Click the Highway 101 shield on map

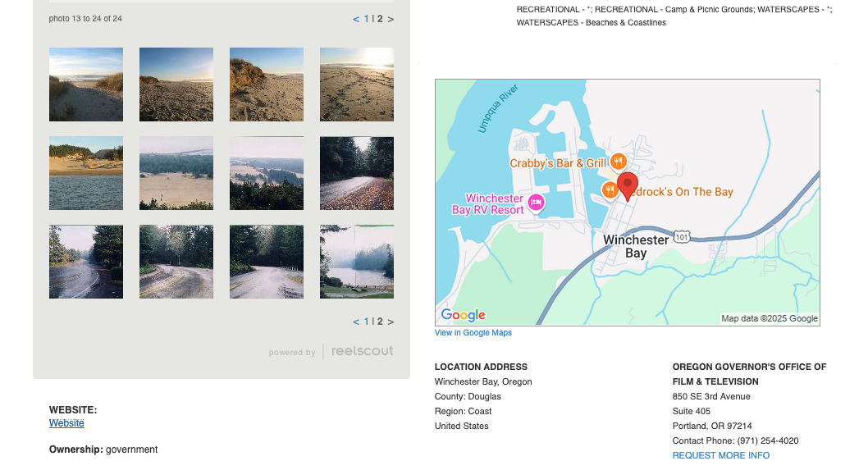[681, 237]
